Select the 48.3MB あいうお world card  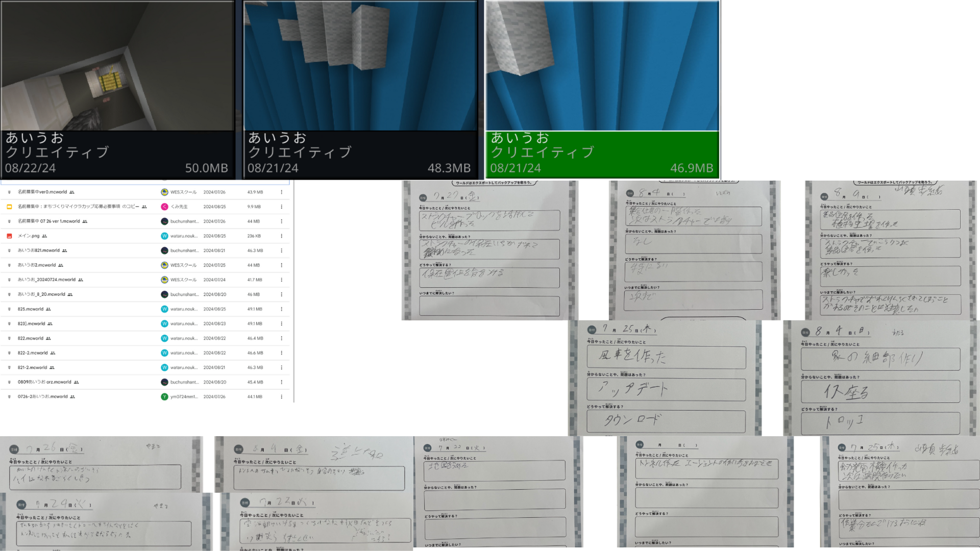point(360,90)
